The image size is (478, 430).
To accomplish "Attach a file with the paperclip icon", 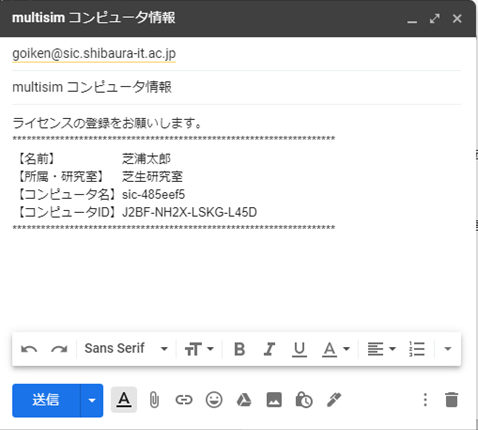I will point(154,400).
